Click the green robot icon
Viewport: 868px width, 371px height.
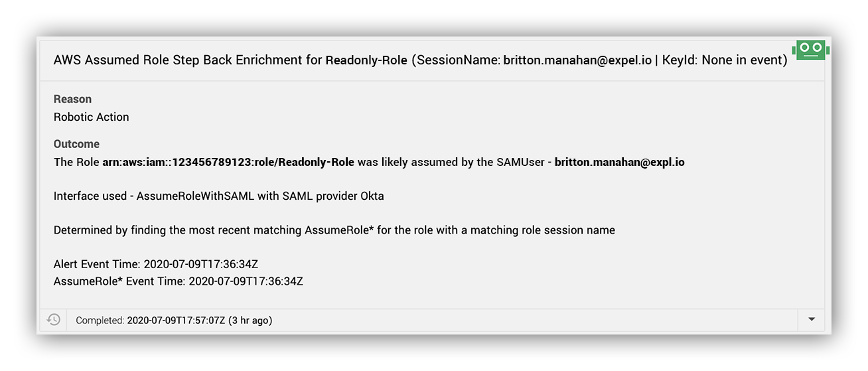coord(810,50)
